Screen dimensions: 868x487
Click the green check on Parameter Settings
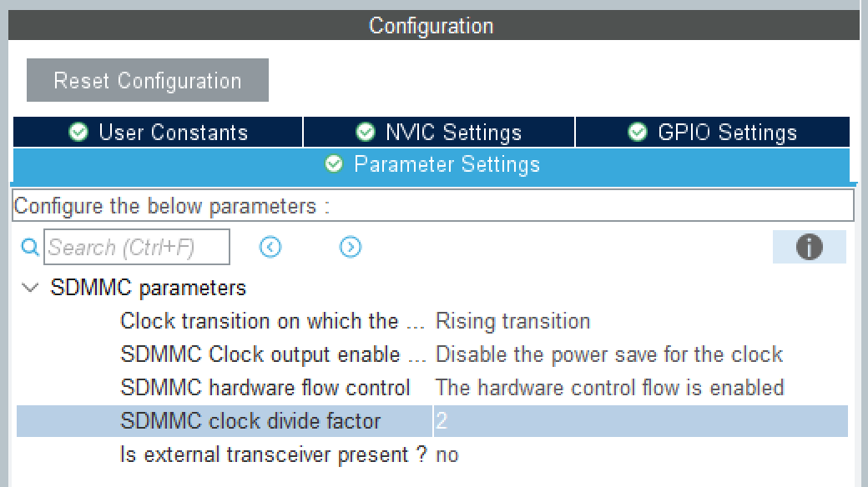[x=334, y=164]
